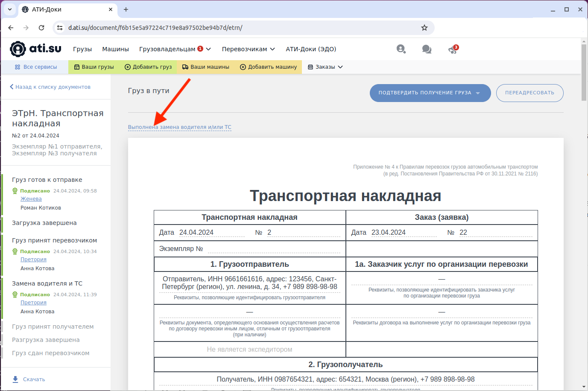Bookmark this page with the star icon
Image resolution: width=588 pixels, height=391 pixels.
coord(424,28)
